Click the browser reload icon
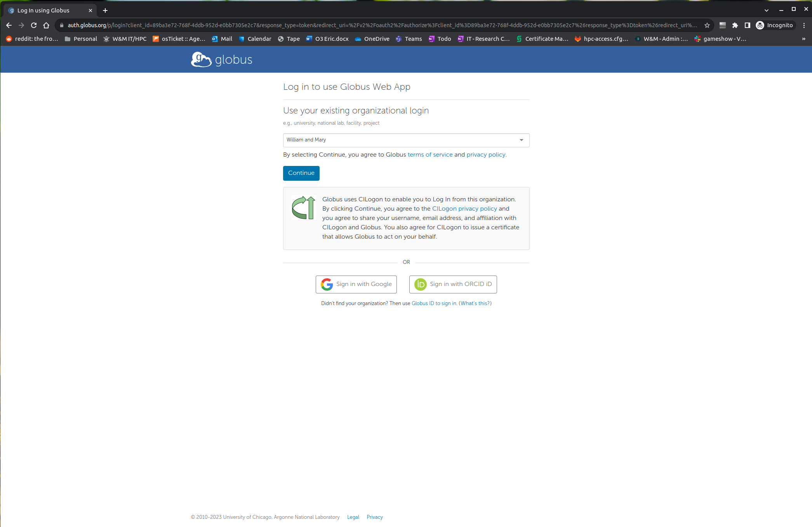Image resolution: width=812 pixels, height=527 pixels. 34,25
